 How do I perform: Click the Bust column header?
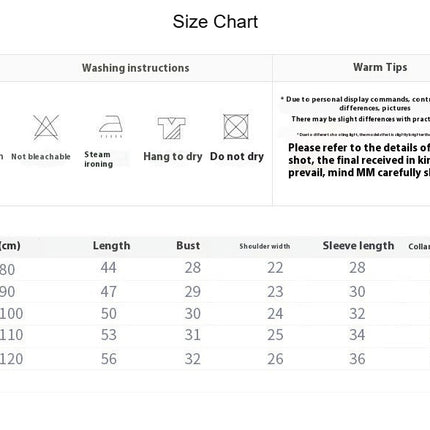click(188, 246)
